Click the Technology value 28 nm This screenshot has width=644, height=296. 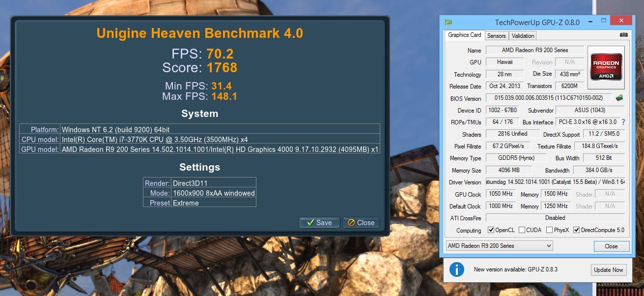pos(504,74)
